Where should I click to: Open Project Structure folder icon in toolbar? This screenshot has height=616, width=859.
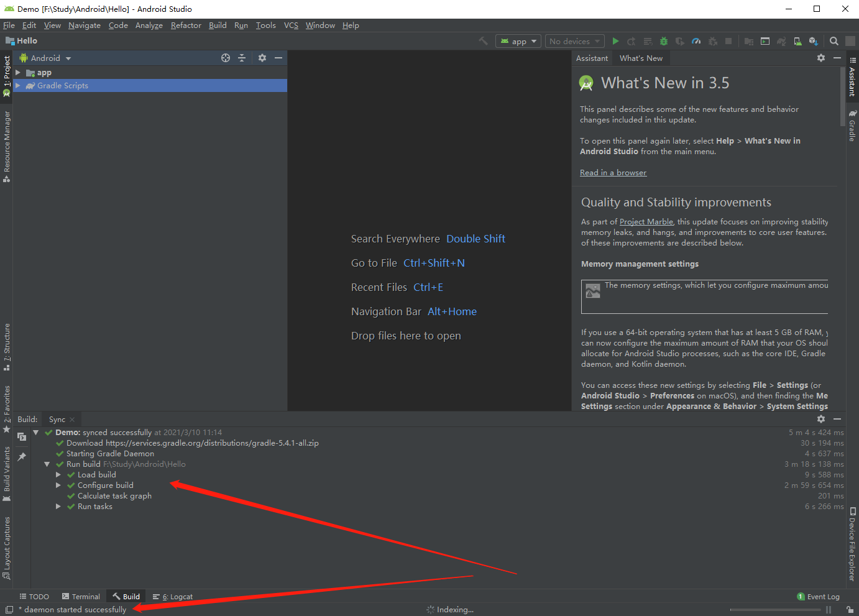click(749, 41)
